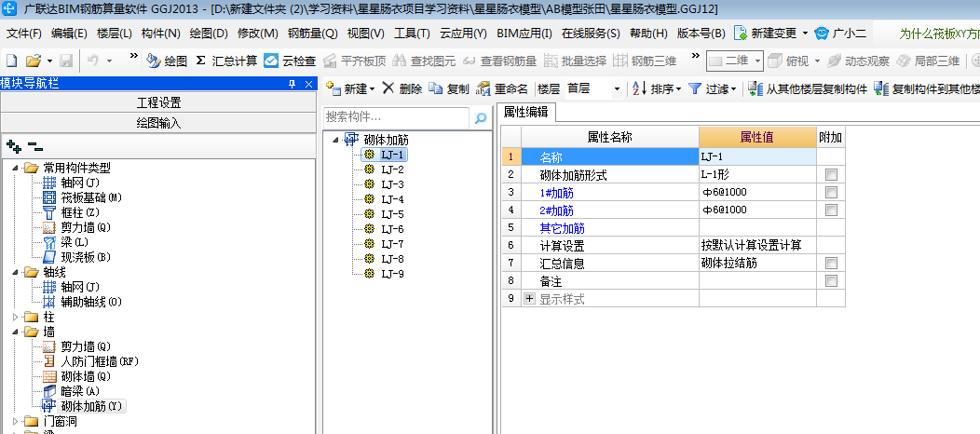Image resolution: width=980 pixels, height=434 pixels.
Task: Open the 工具(T) menu
Action: 412,34
